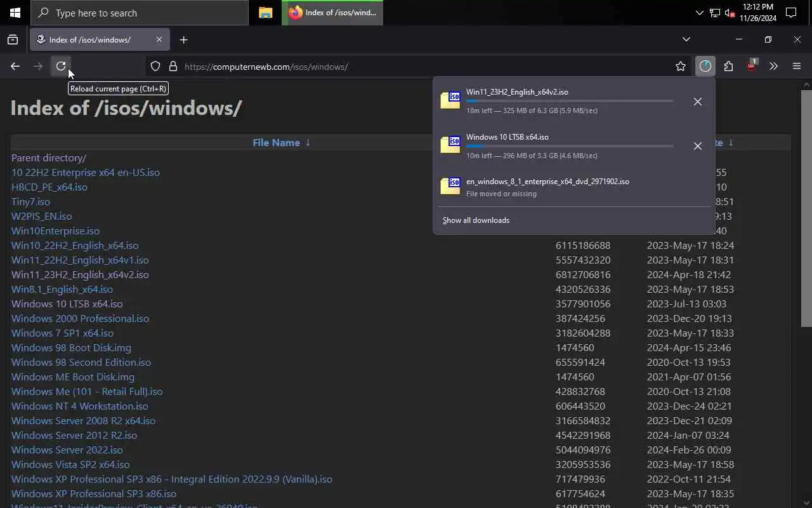Open File Explorer from the taskbar
Image resolution: width=812 pixels, height=508 pixels.
(266, 13)
